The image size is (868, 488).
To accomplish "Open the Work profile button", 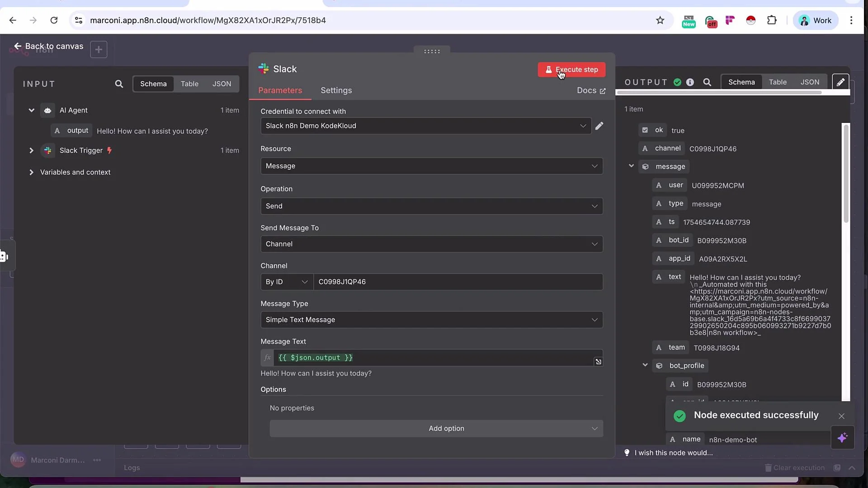I will pos(816,20).
